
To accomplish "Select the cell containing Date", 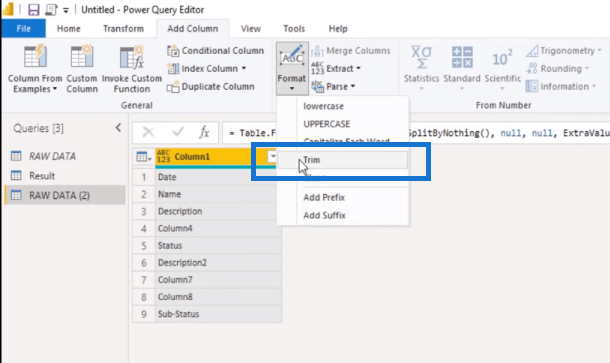I will (x=218, y=177).
